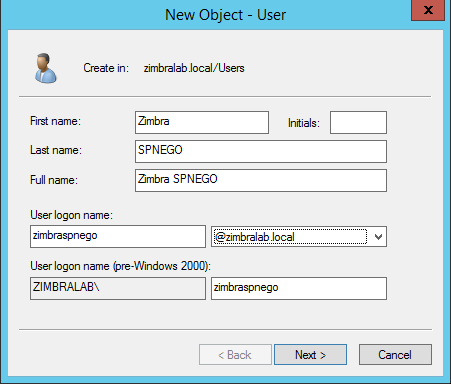The image size is (451, 384).
Task: Click into the First name field
Action: tap(202, 122)
